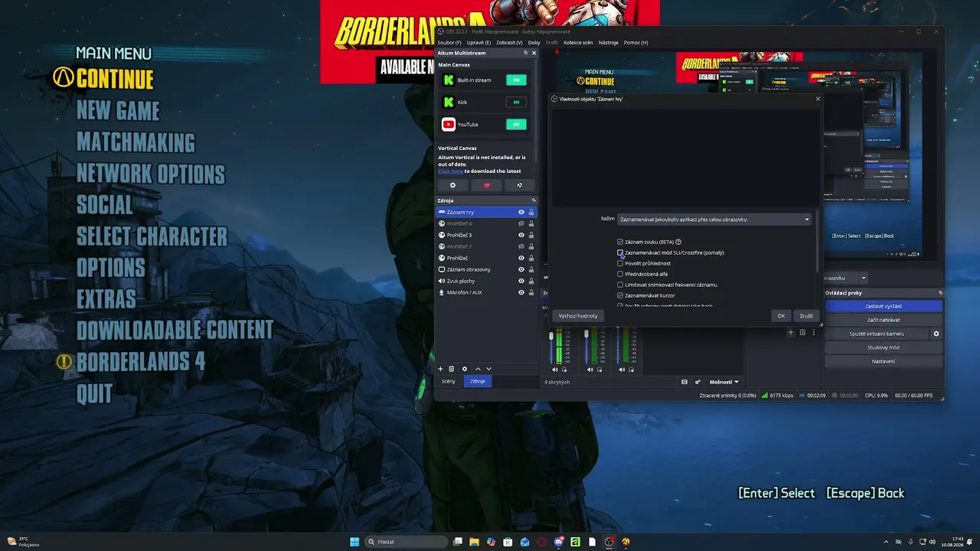The width and height of the screenshot is (980, 551).
Task: Mute the second audio mixer channel
Action: [x=590, y=370]
